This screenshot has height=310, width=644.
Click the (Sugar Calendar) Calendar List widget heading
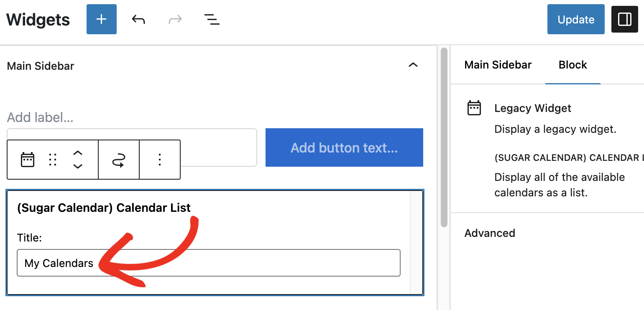(104, 208)
